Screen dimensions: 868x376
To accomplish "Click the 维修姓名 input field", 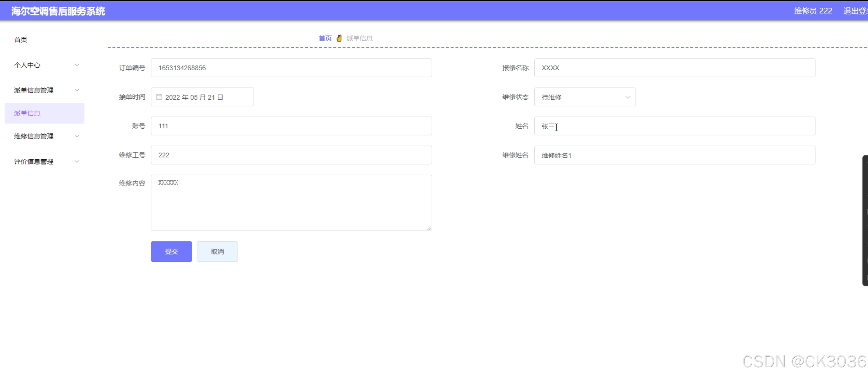I will tap(674, 155).
